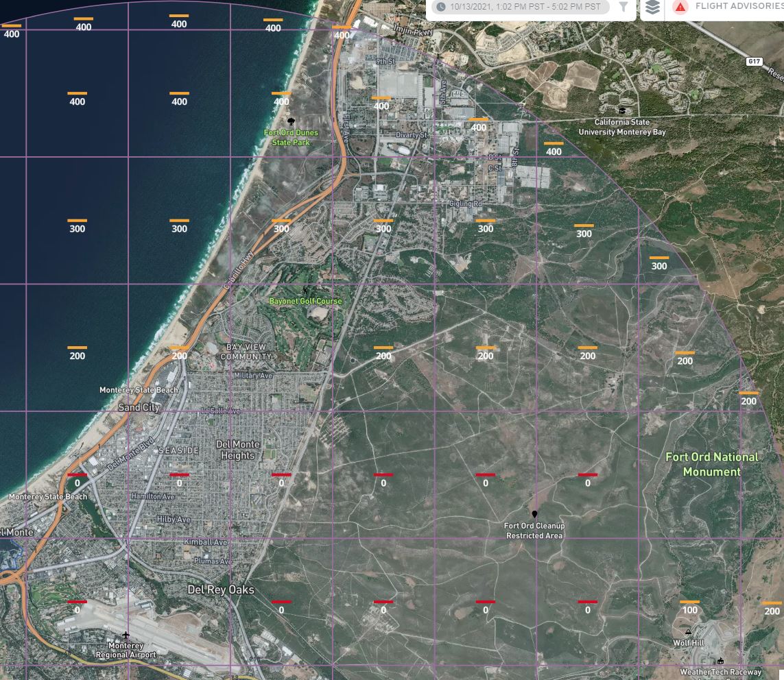Click the mountain peak icon at Wolf Hill
Screen dimensions: 784x680
click(688, 632)
